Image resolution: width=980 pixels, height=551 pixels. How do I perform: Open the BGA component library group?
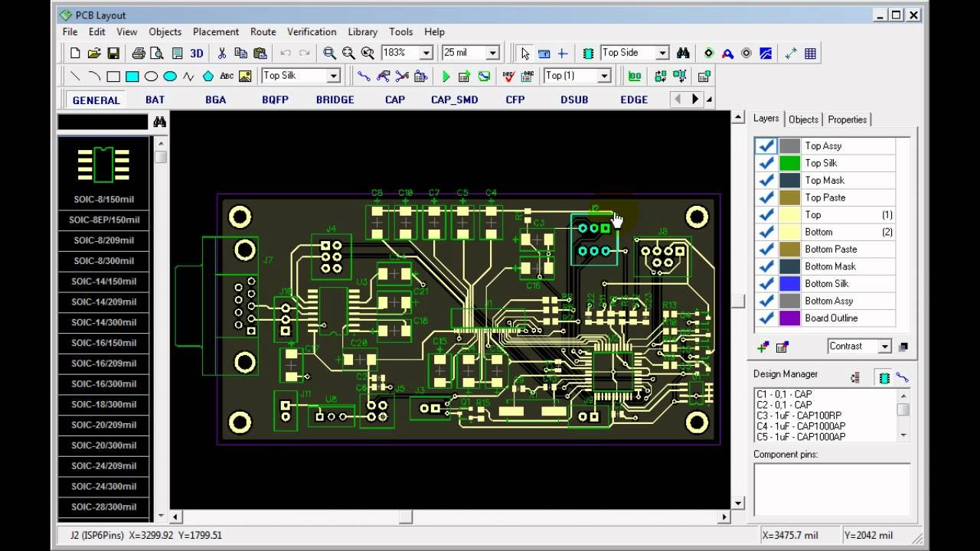pyautogui.click(x=215, y=99)
